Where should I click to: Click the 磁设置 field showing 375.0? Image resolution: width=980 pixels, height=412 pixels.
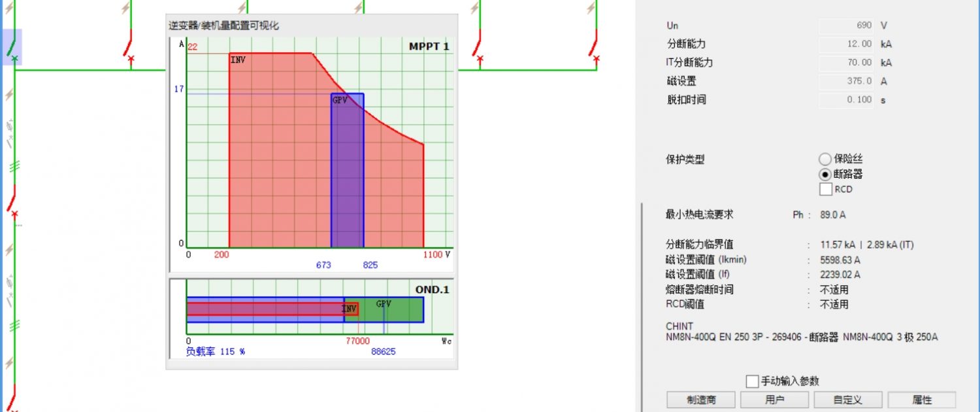click(847, 81)
